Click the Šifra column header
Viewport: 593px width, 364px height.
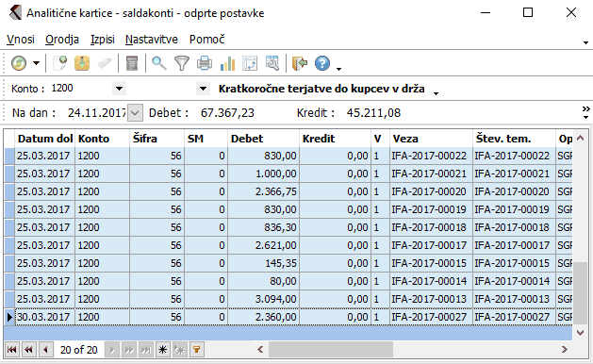tap(156, 139)
